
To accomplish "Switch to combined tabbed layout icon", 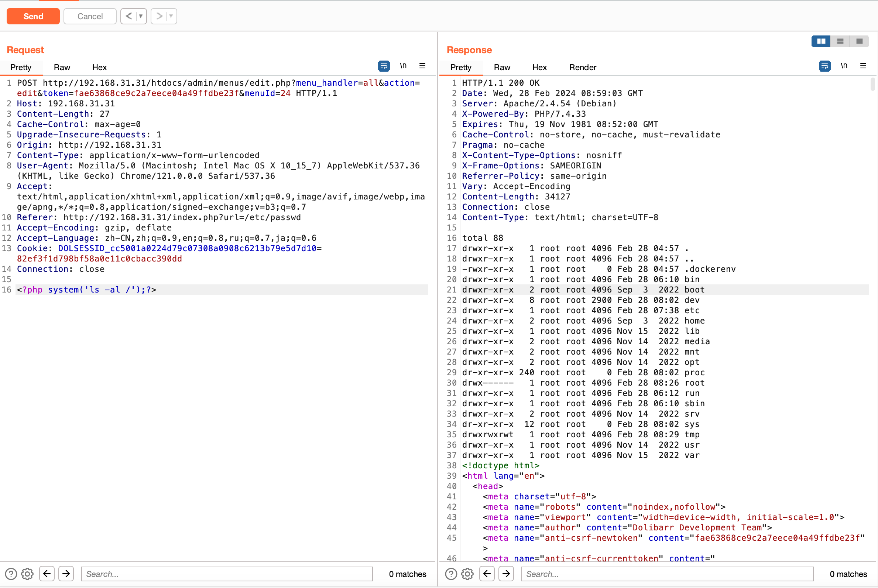I will pyautogui.click(x=859, y=41).
